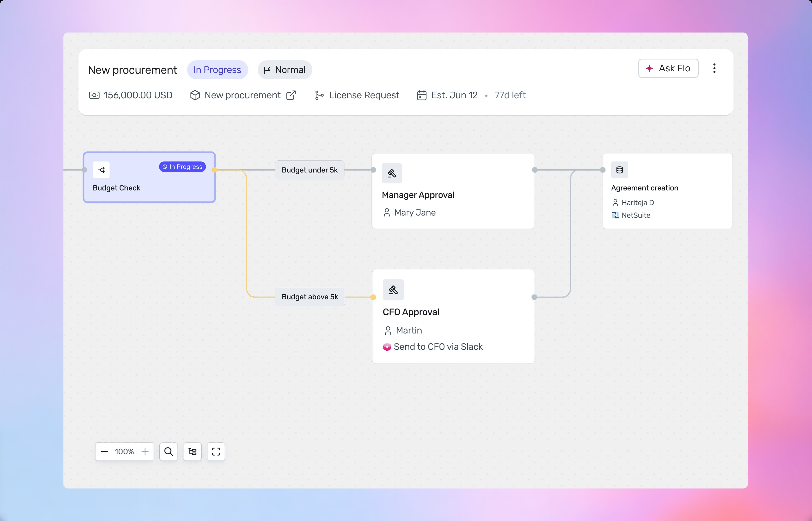Click the 156,000.00 USD amount
This screenshot has height=521, width=812.
(138, 95)
